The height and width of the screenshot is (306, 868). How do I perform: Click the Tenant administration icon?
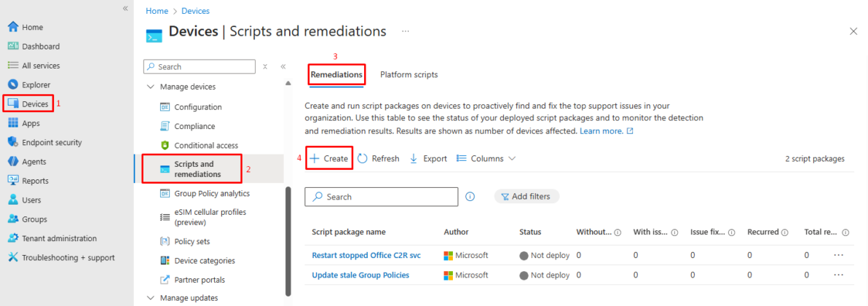click(x=13, y=238)
